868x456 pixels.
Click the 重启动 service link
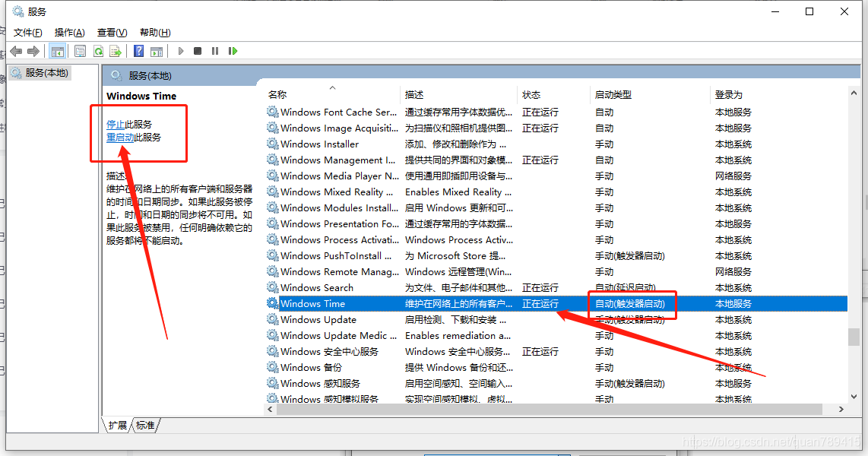point(120,138)
